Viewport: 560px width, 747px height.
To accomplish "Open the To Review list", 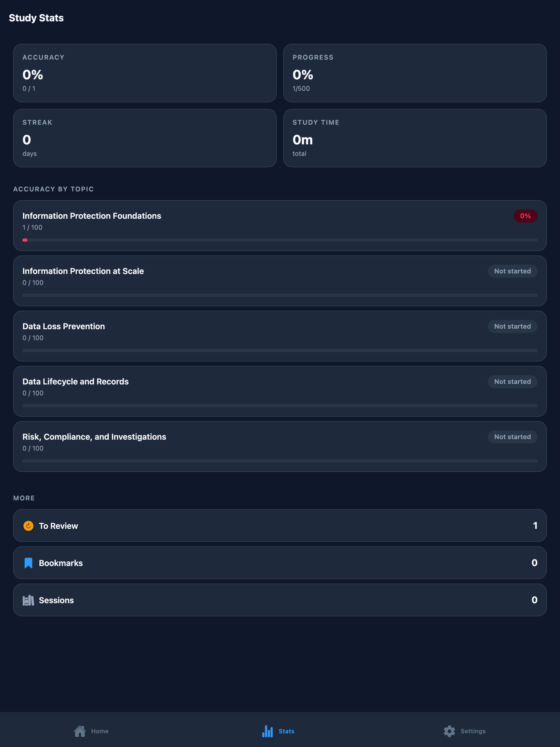I will 280,526.
